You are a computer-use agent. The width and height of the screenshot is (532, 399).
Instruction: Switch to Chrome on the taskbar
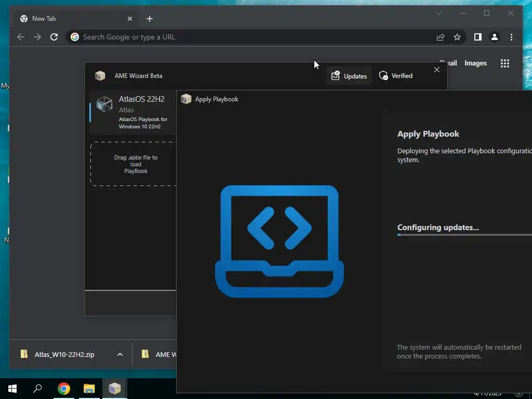64,389
